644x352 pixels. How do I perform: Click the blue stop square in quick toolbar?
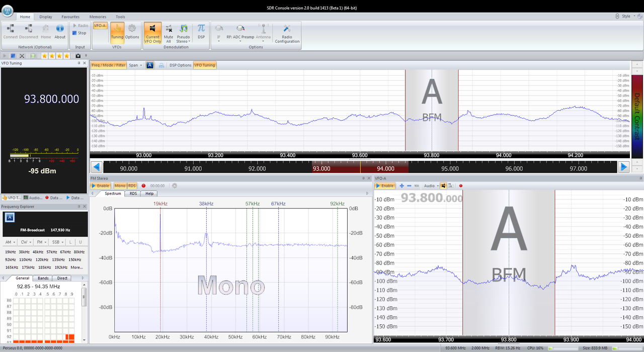(x=14, y=55)
